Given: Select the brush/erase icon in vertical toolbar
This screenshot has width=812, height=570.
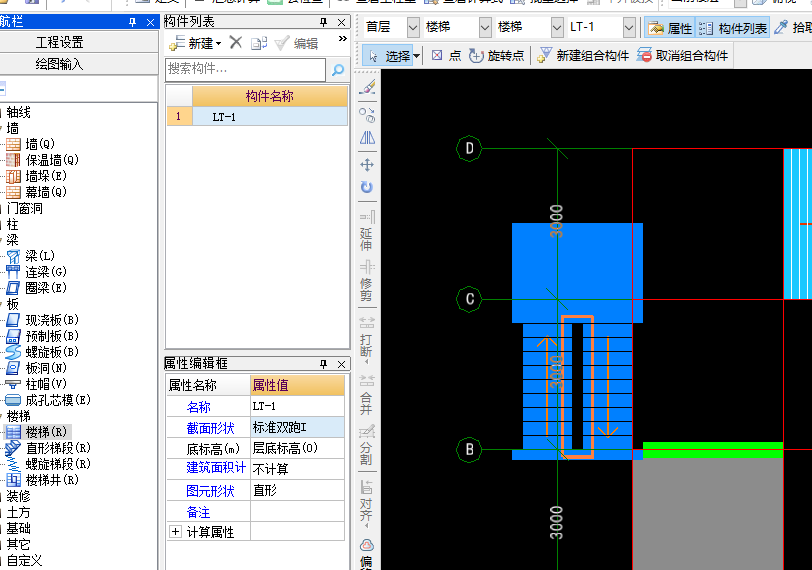Looking at the screenshot, I should 367,86.
